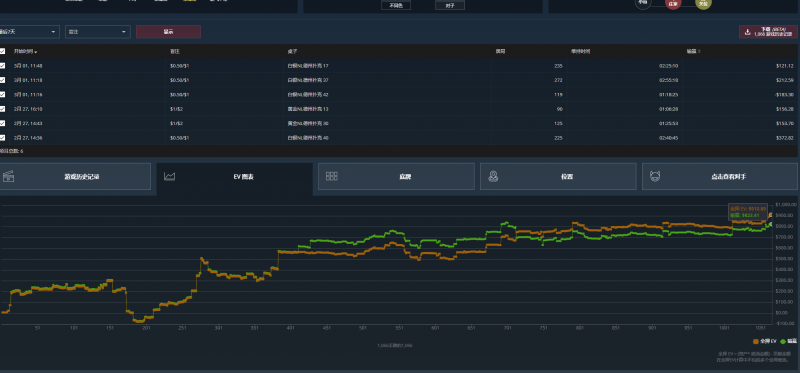Click the winnings value $372.82
Screen dimensions: 800x373
(x=784, y=137)
